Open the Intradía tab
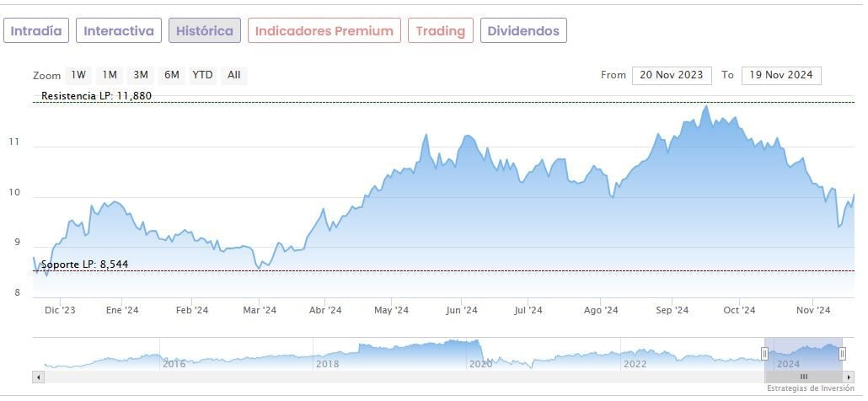 (x=36, y=31)
